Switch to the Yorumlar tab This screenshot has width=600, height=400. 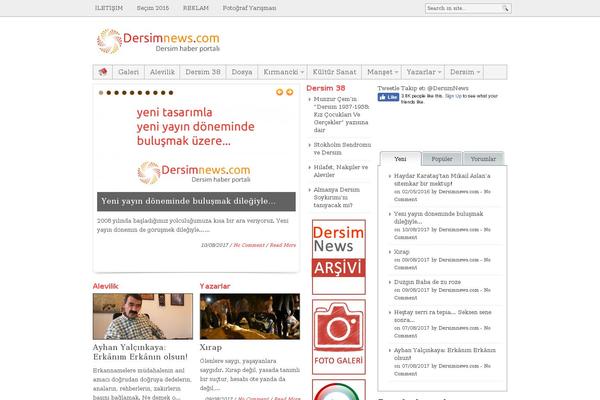[483, 159]
